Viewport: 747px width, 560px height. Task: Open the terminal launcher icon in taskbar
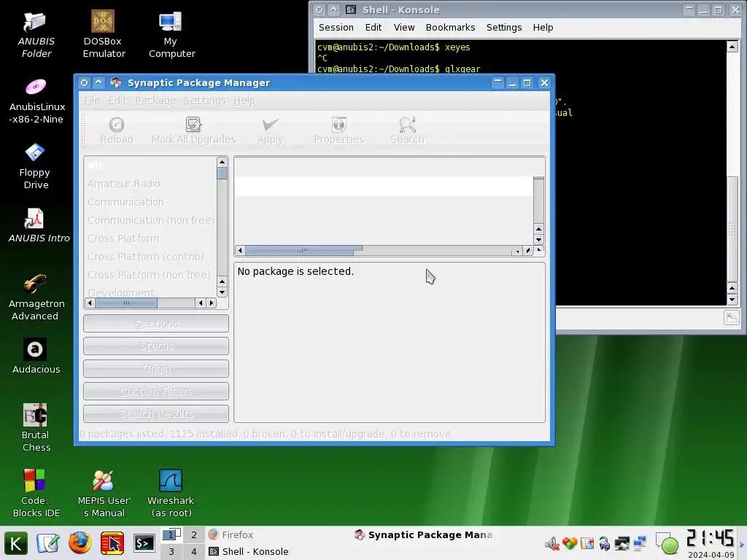click(144, 543)
